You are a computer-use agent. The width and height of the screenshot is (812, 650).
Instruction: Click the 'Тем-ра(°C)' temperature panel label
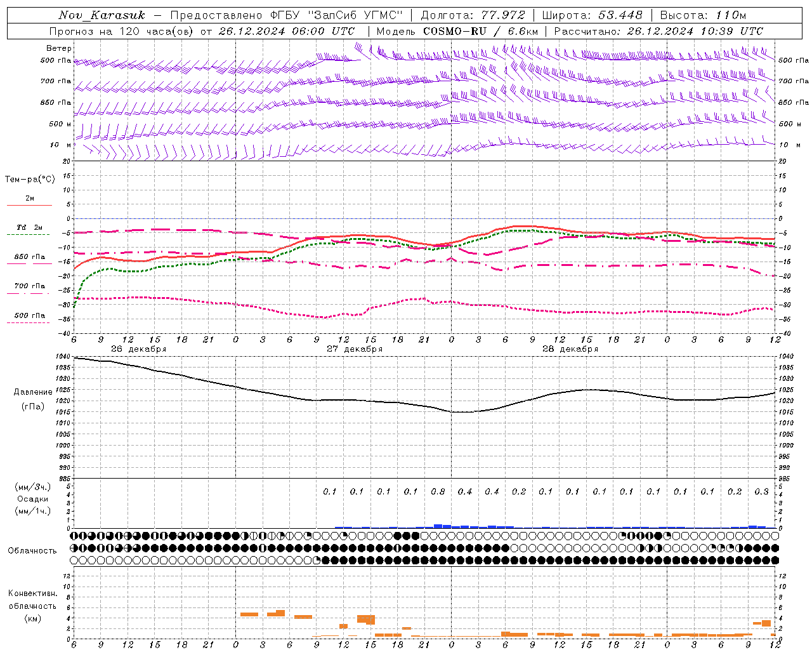click(x=30, y=180)
